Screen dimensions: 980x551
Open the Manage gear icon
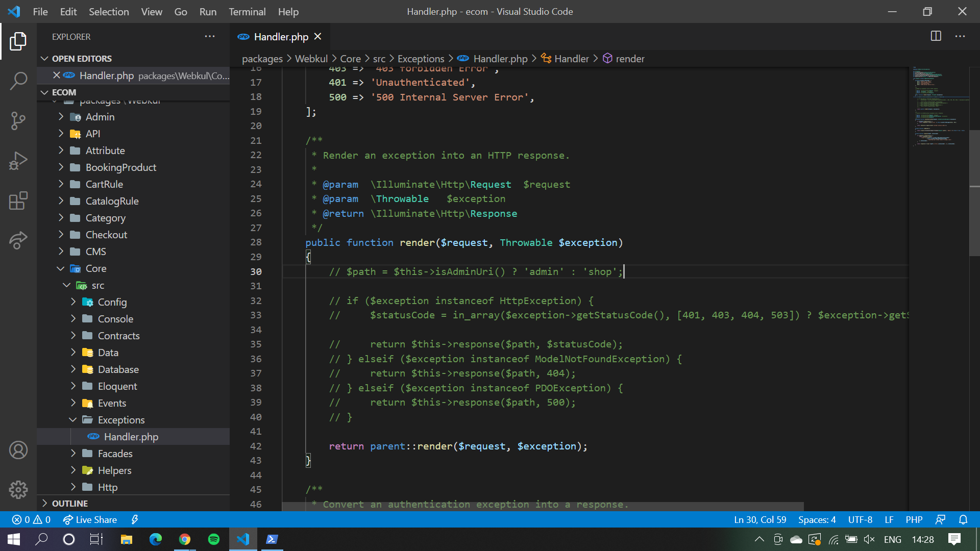pos(18,490)
